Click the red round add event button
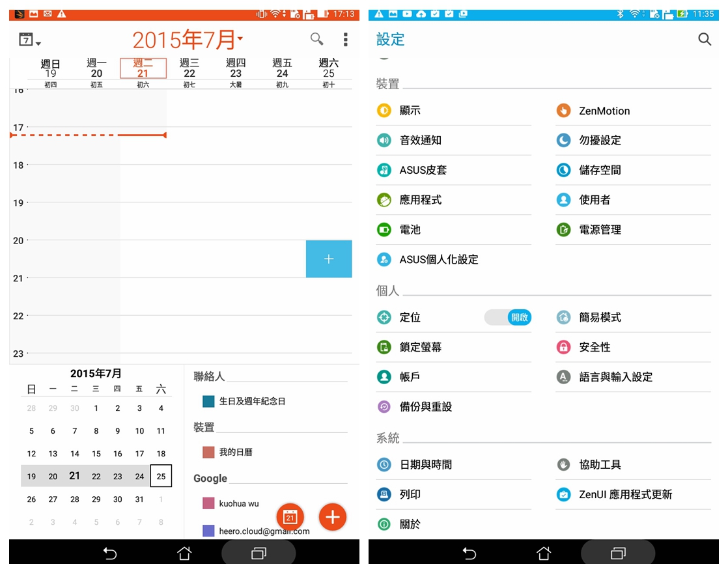 (333, 517)
